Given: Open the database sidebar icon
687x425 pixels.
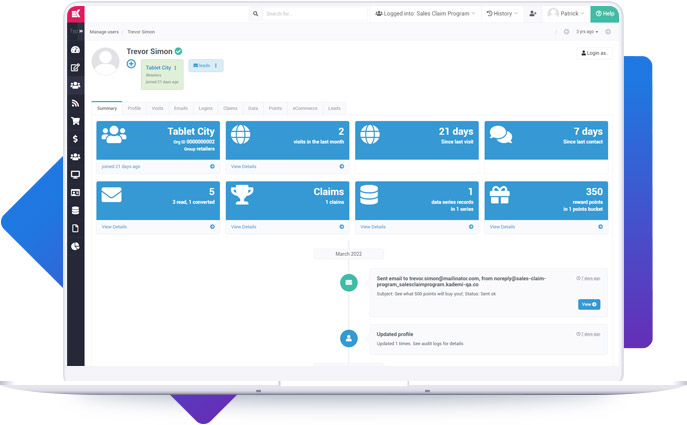Looking at the screenshot, I should coord(76,211).
